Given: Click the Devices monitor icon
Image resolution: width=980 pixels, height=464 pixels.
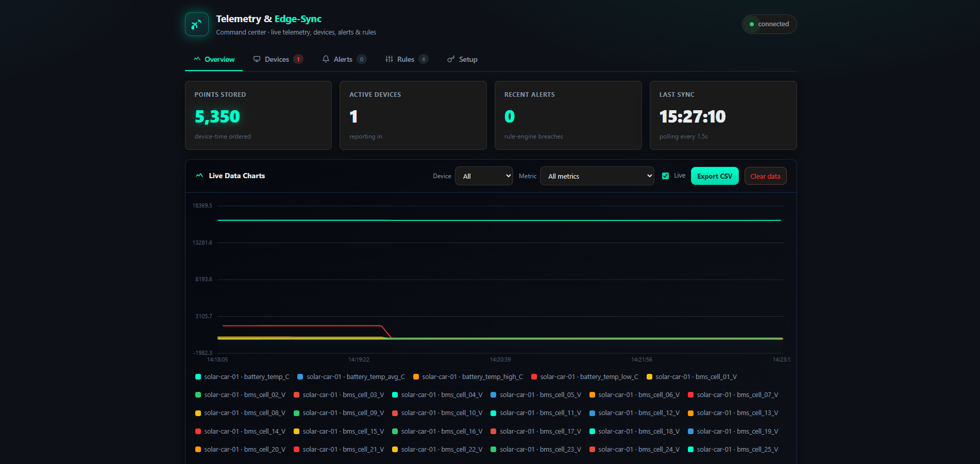Looking at the screenshot, I should click(x=257, y=59).
